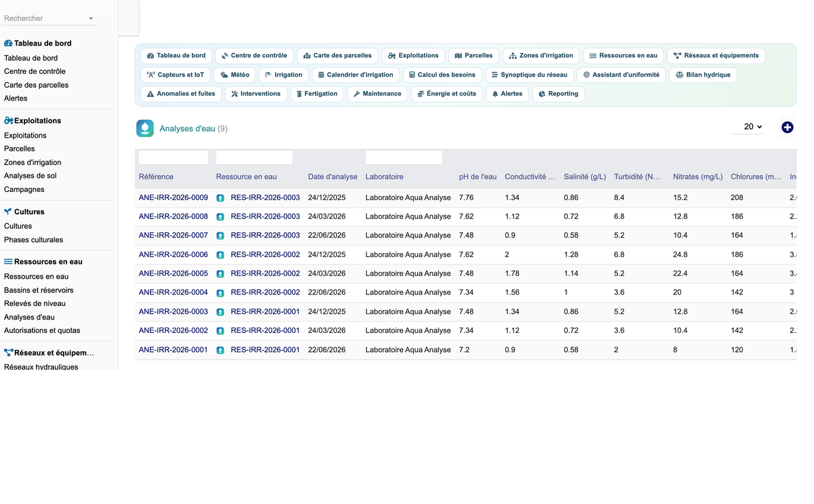Viewport: 814px width, 504px height.
Task: Click the Analyses d'eau module icon
Action: [145, 128]
